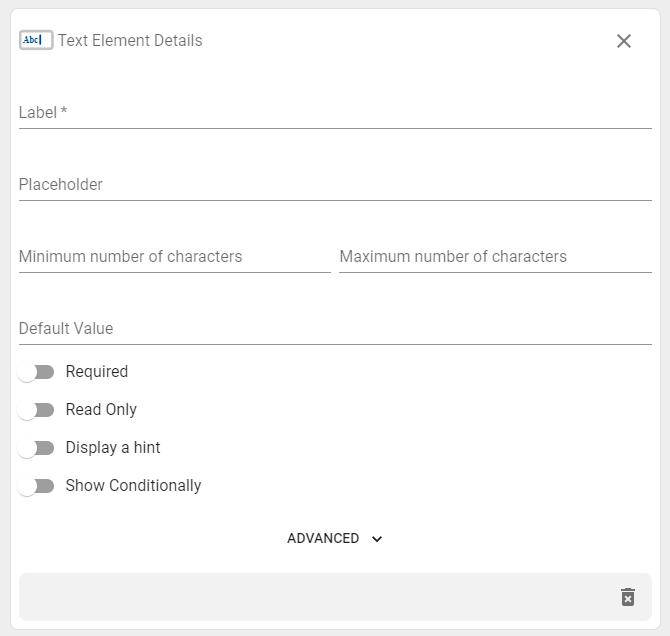Viewport: 670px width, 636px height.
Task: Click the Default Value field
Action: pyautogui.click(x=335, y=328)
